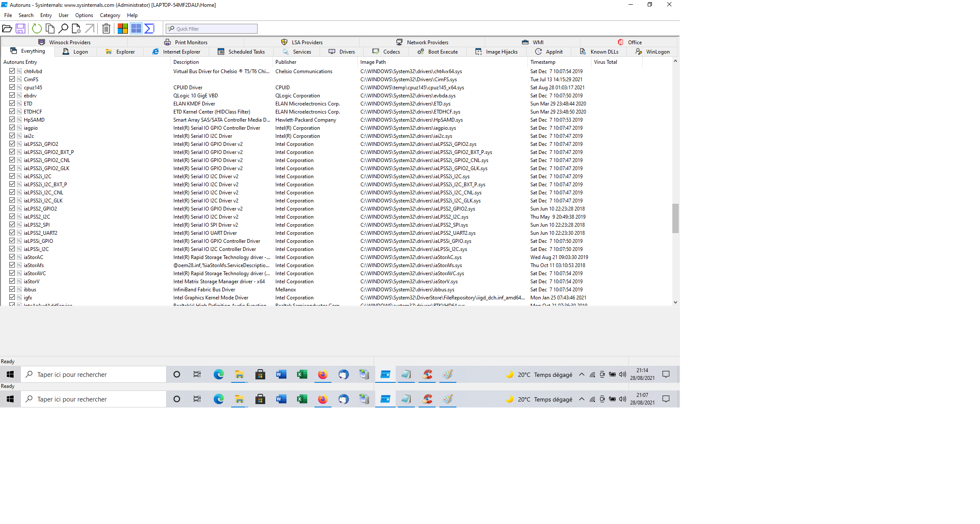The image size is (980, 524).
Task: Click the Jump to Entry arrow icon
Action: pyautogui.click(x=90, y=28)
